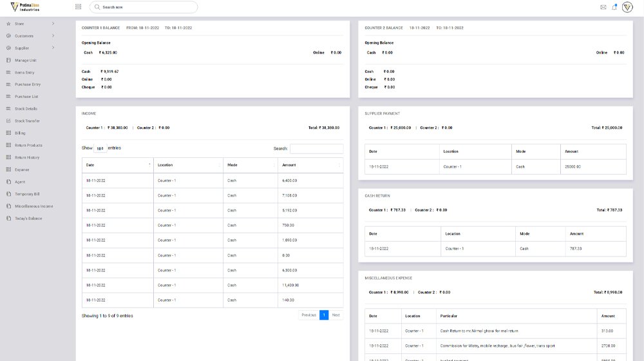Click the Today's Balance icon
This screenshot has width=644, height=361.
click(x=8, y=219)
